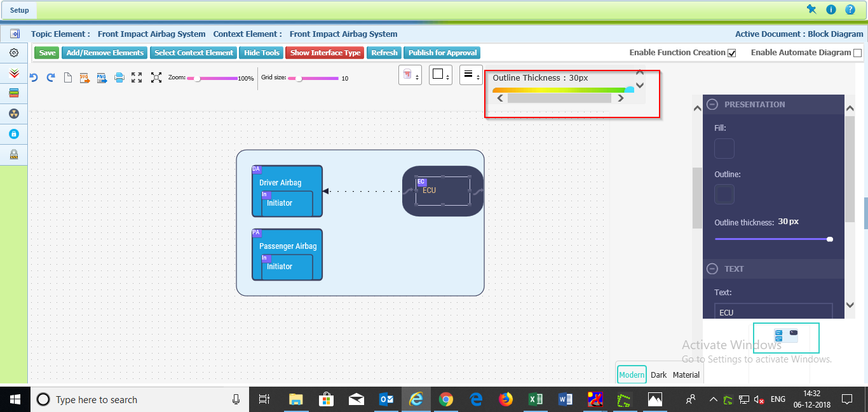The width and height of the screenshot is (868, 412).
Task: Export the diagram as SVG
Action: tap(85, 77)
